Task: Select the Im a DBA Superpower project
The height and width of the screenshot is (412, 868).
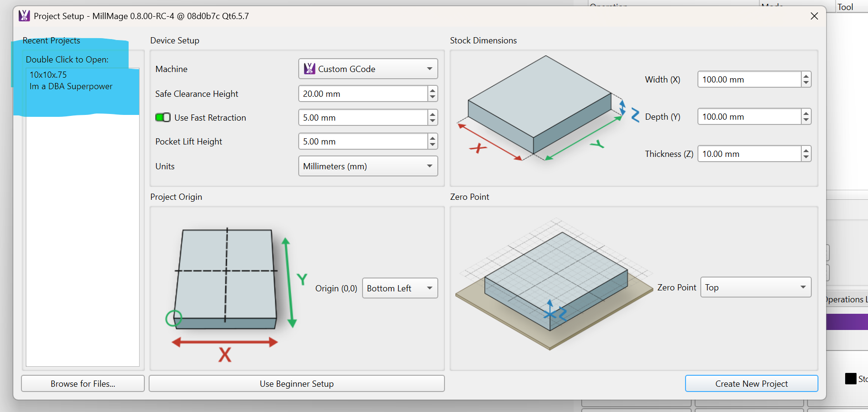Action: coord(83,86)
